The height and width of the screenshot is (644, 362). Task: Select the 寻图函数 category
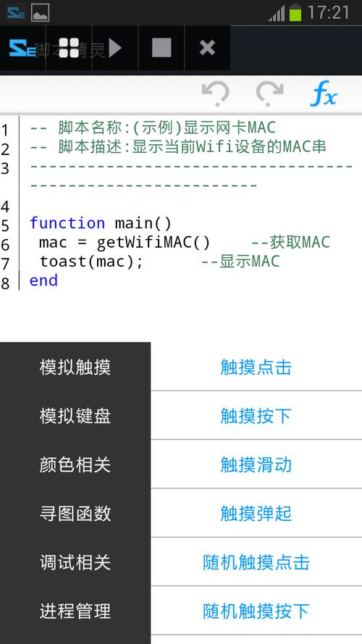(x=75, y=514)
